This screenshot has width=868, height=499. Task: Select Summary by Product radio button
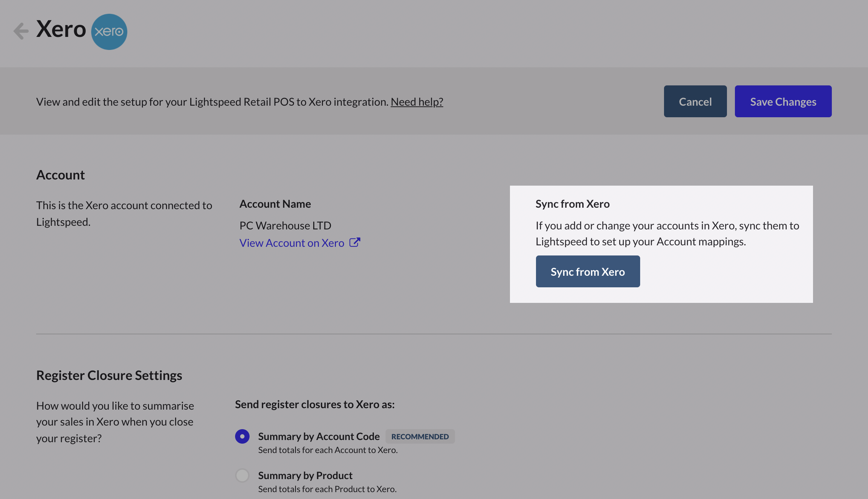tap(242, 475)
